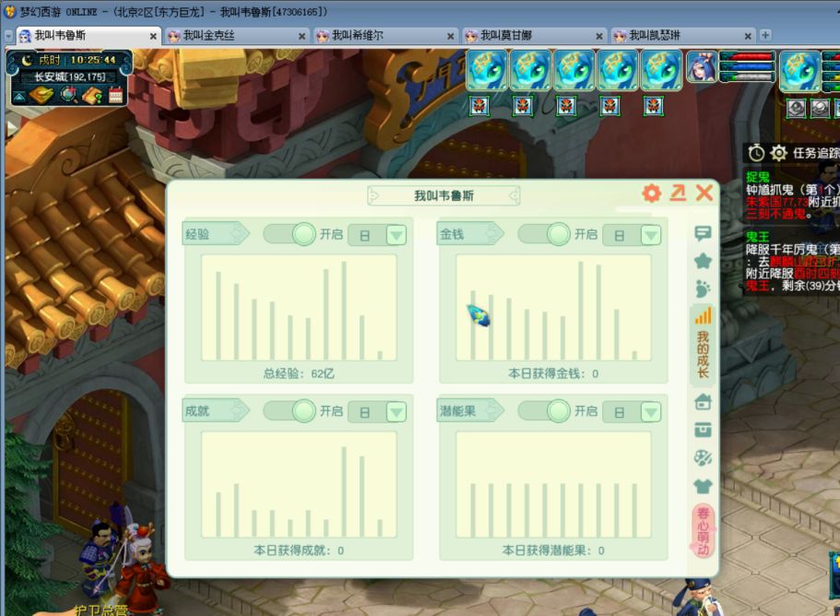Open the red calendar icon
This screenshot has width=840, height=616.
pyautogui.click(x=115, y=95)
